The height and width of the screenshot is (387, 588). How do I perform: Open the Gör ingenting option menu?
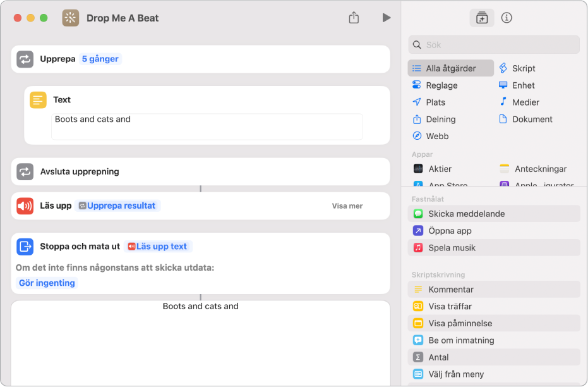[x=47, y=283]
